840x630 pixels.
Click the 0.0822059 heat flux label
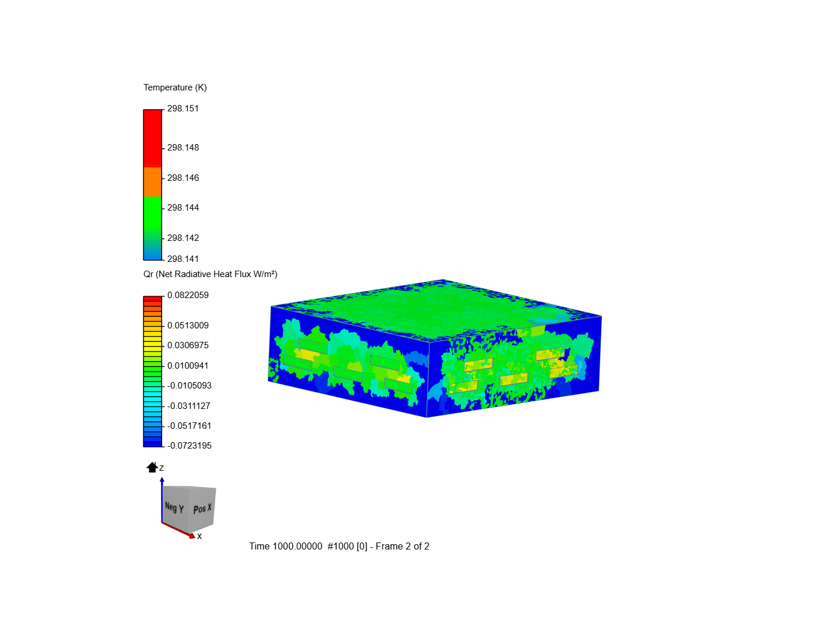pos(188,295)
